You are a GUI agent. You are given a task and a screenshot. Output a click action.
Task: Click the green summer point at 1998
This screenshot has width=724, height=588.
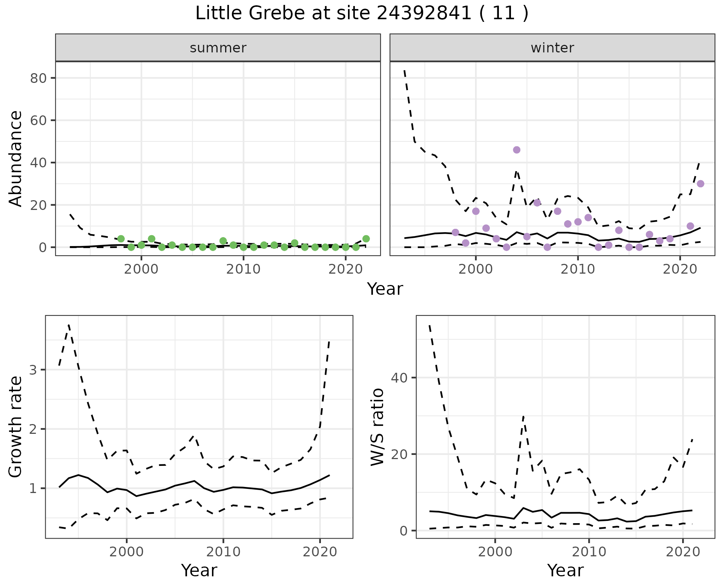click(121, 239)
